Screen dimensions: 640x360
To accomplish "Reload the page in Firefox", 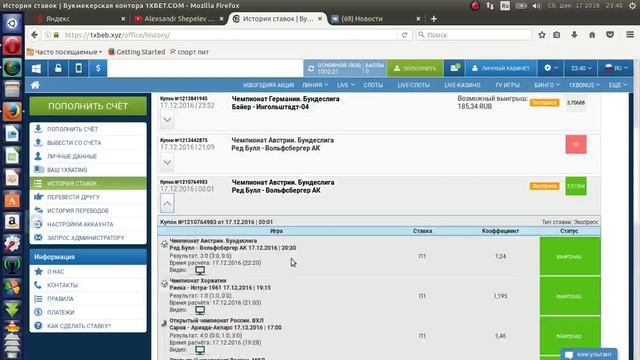I will click(x=404, y=35).
